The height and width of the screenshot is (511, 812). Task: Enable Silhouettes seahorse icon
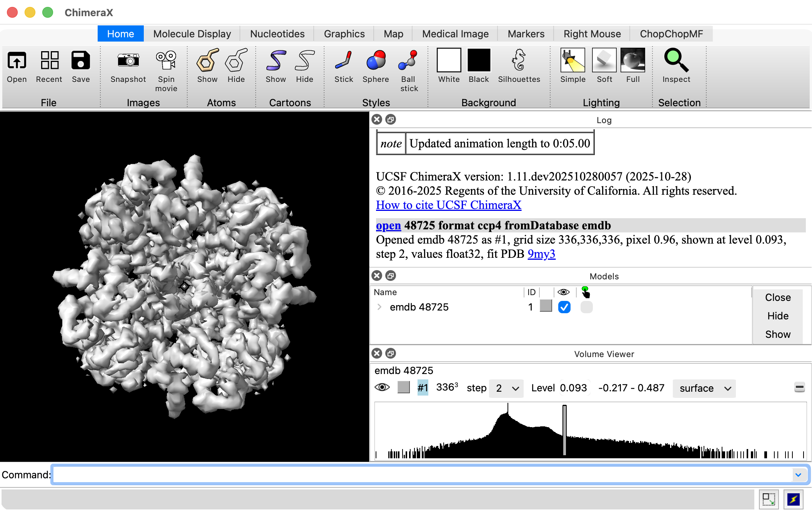(x=519, y=60)
